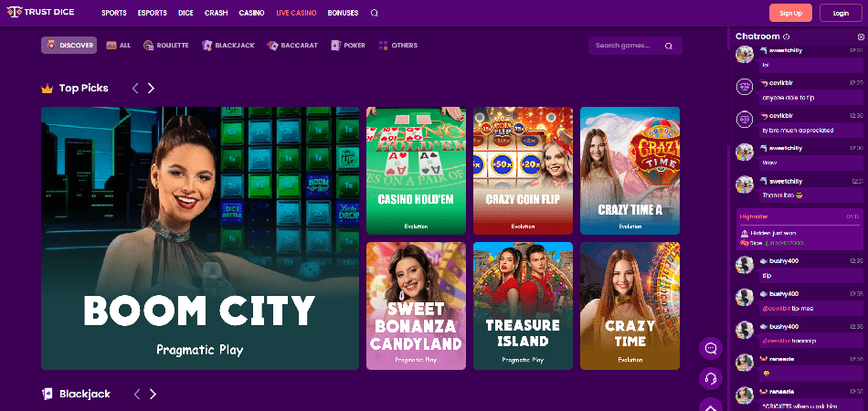Image resolution: width=868 pixels, height=411 pixels.
Task: Close the Chatroom panel
Action: [861, 37]
